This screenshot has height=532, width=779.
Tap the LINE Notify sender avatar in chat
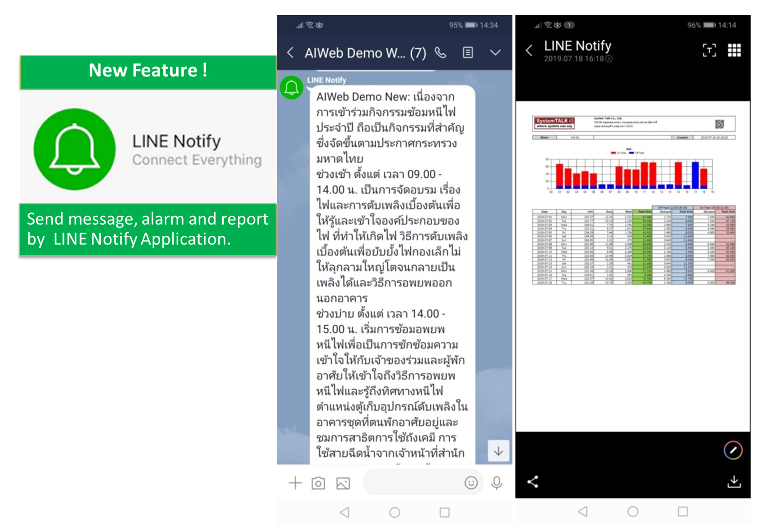(x=291, y=88)
